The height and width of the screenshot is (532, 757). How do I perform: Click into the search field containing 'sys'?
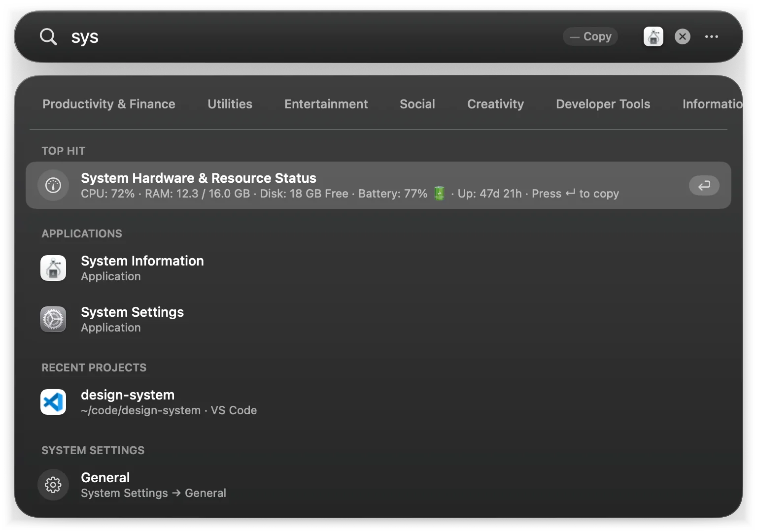click(x=310, y=36)
